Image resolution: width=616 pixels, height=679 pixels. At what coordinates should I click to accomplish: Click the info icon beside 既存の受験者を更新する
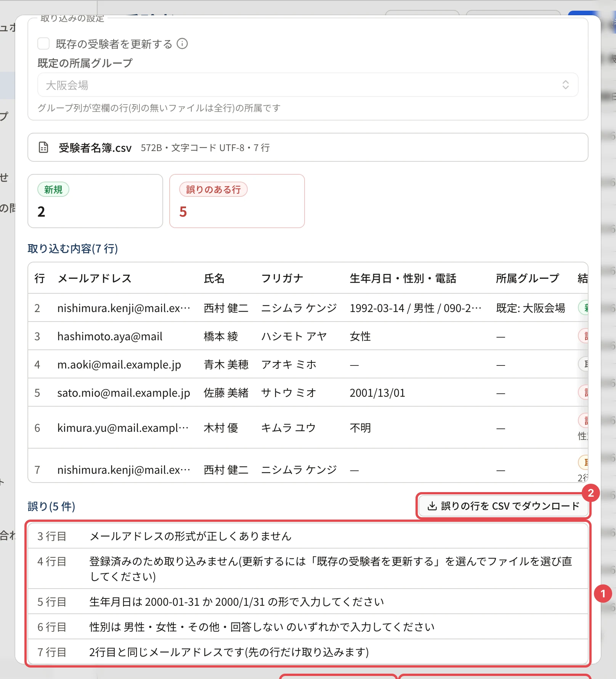(x=182, y=44)
